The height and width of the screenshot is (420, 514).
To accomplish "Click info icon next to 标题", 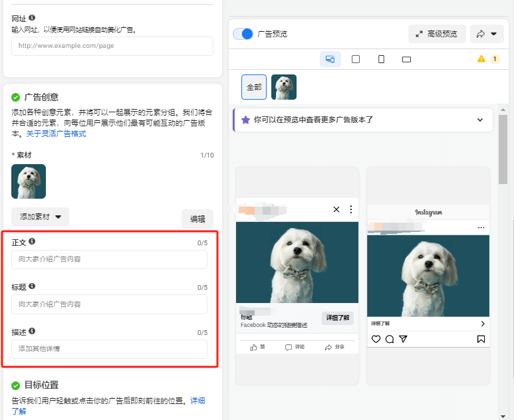I will [x=32, y=286].
